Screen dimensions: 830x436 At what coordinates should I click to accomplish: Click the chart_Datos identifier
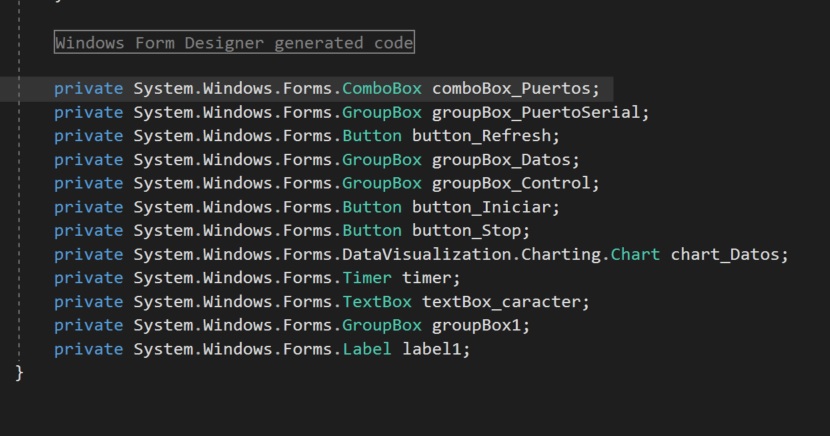tap(727, 254)
